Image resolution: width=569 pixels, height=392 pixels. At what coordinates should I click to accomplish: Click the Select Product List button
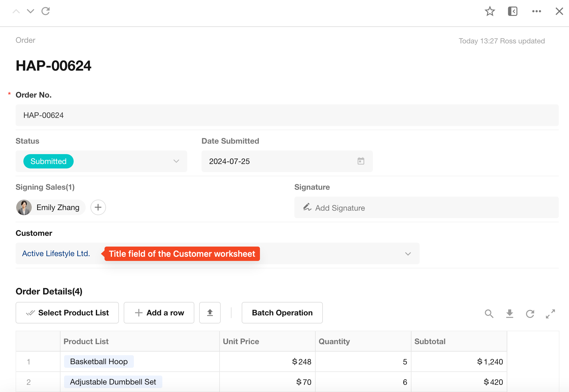coord(67,313)
